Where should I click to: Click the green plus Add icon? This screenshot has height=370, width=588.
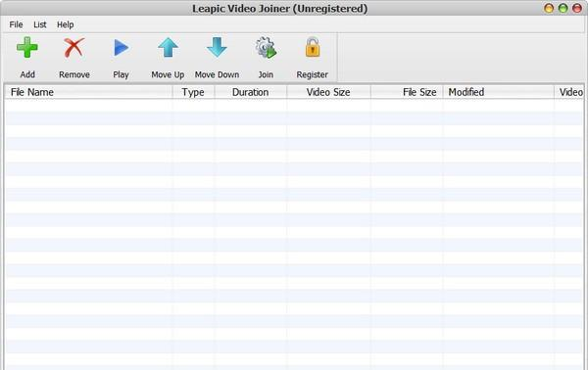(27, 48)
